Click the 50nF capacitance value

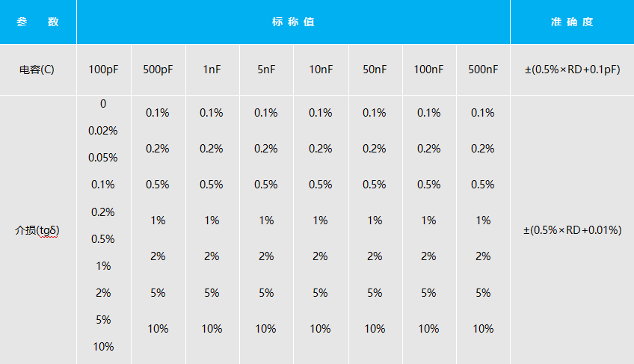tap(375, 70)
